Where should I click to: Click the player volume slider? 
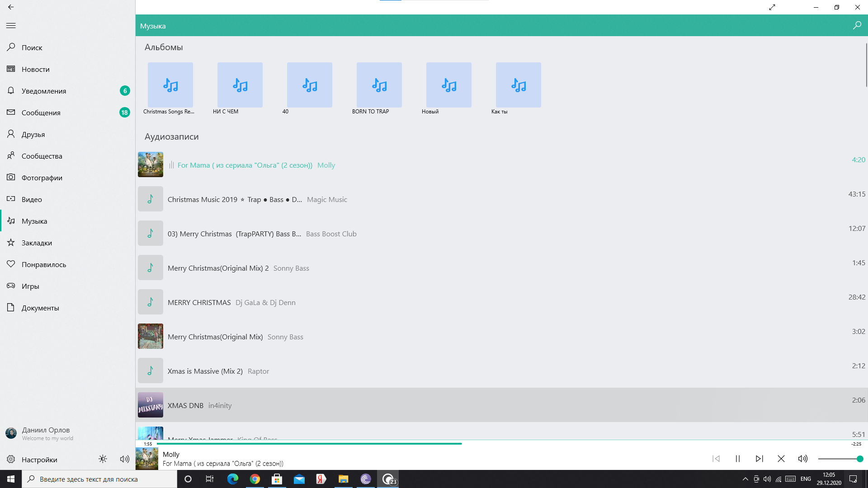839,459
